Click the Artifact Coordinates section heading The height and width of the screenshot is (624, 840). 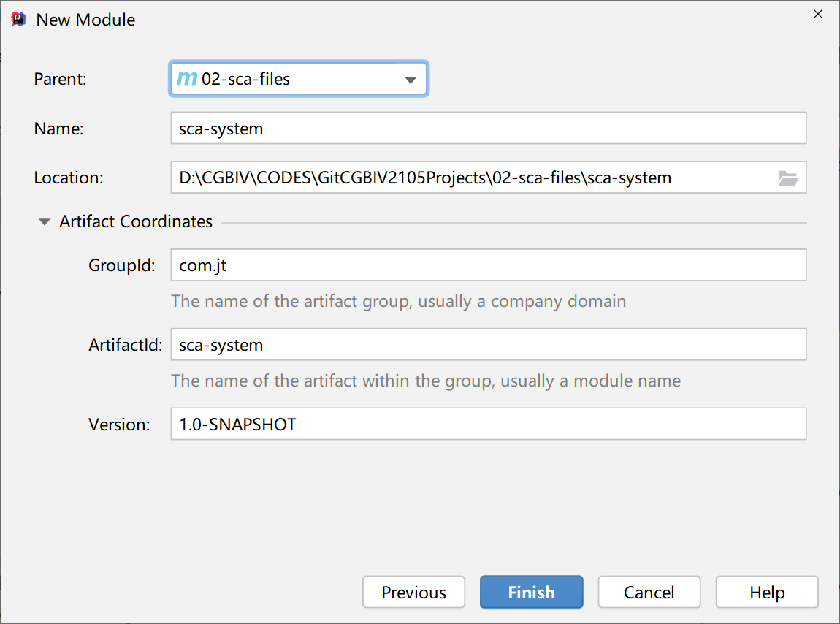click(136, 221)
